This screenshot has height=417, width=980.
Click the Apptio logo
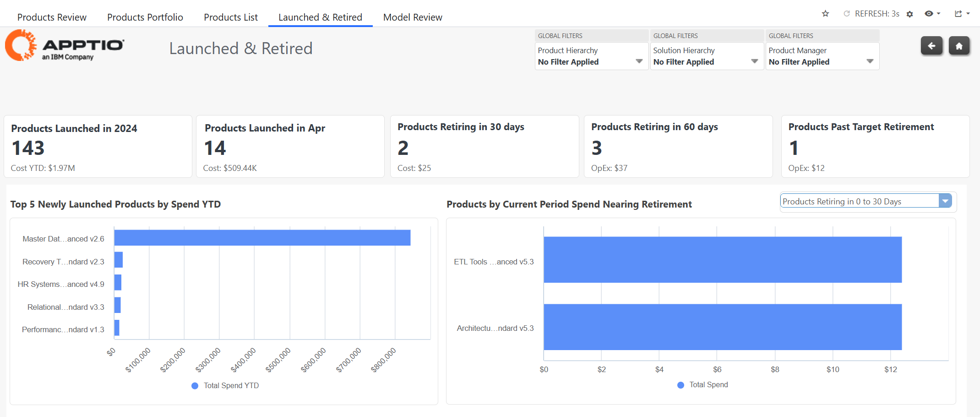65,46
